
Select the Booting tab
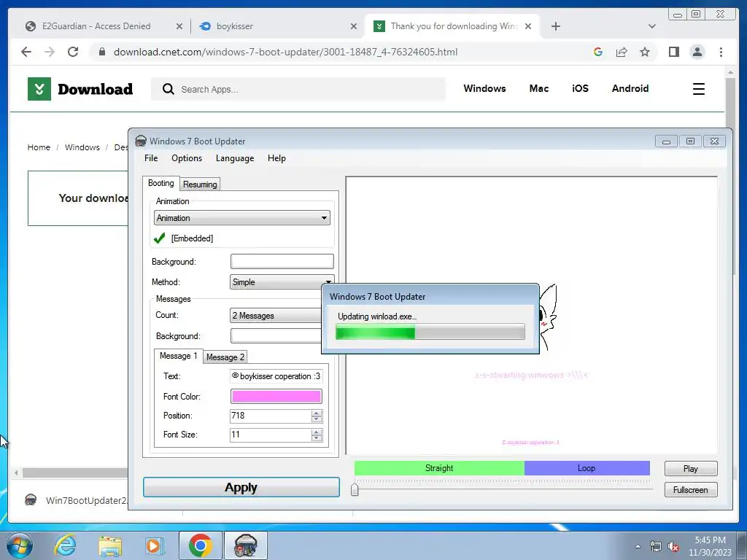point(161,183)
